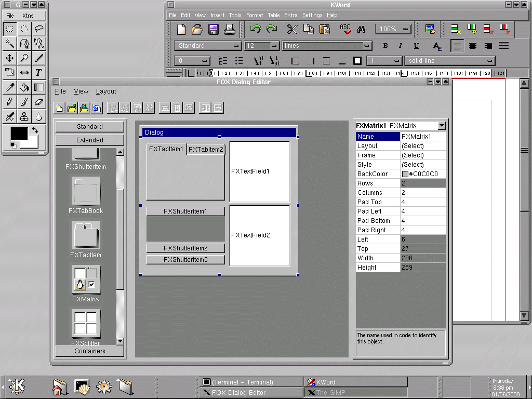This screenshot has height=399, width=532.
Task: Toggle bulleted list in KWord
Action: [x=239, y=61]
